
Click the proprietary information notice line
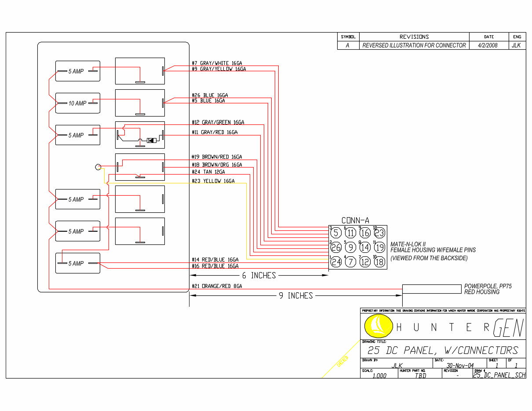(x=443, y=310)
